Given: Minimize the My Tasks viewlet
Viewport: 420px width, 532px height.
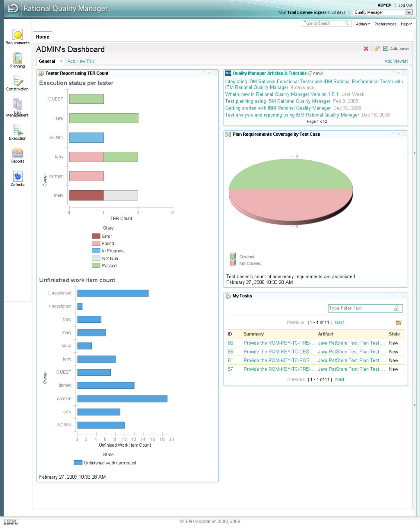Looking at the screenshot, I should coord(398,296).
